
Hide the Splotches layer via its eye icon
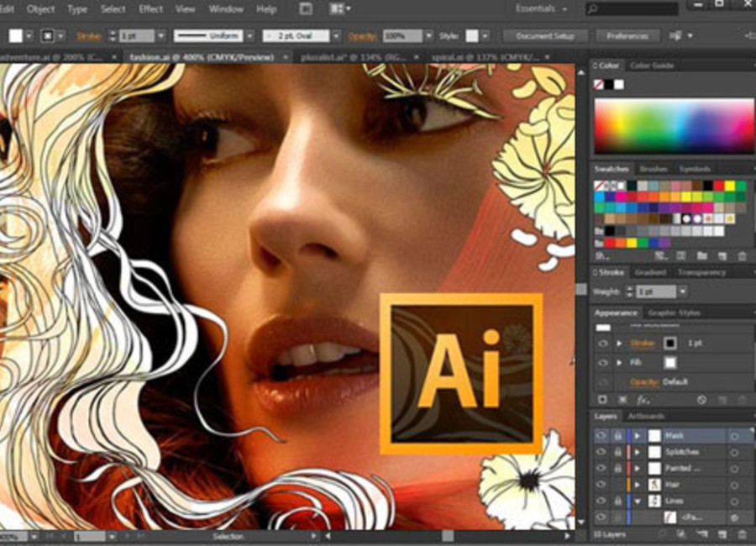[601, 452]
